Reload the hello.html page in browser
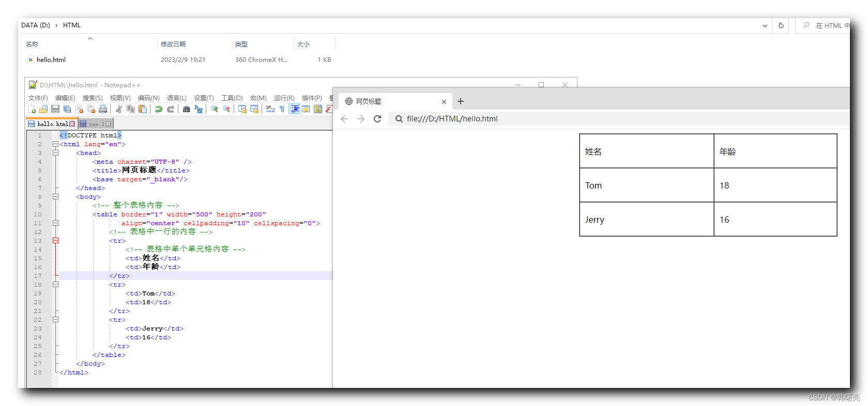The image size is (868, 406). (377, 119)
